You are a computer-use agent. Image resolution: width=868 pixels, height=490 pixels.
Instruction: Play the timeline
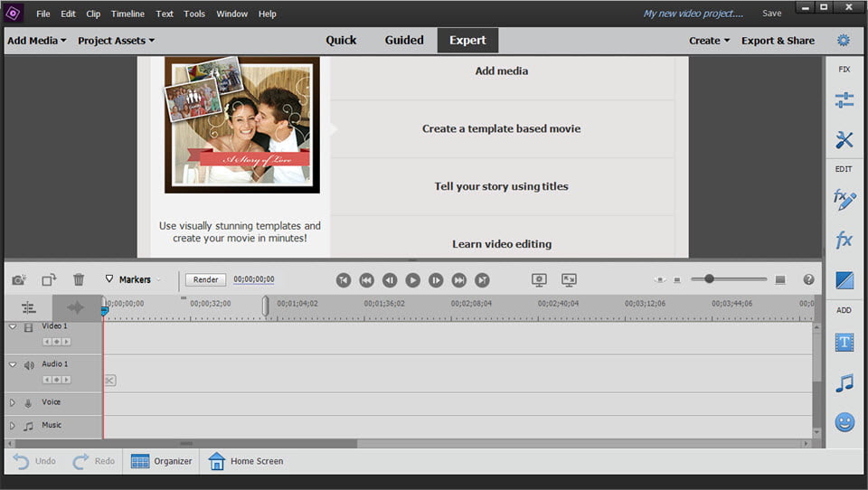(x=412, y=280)
